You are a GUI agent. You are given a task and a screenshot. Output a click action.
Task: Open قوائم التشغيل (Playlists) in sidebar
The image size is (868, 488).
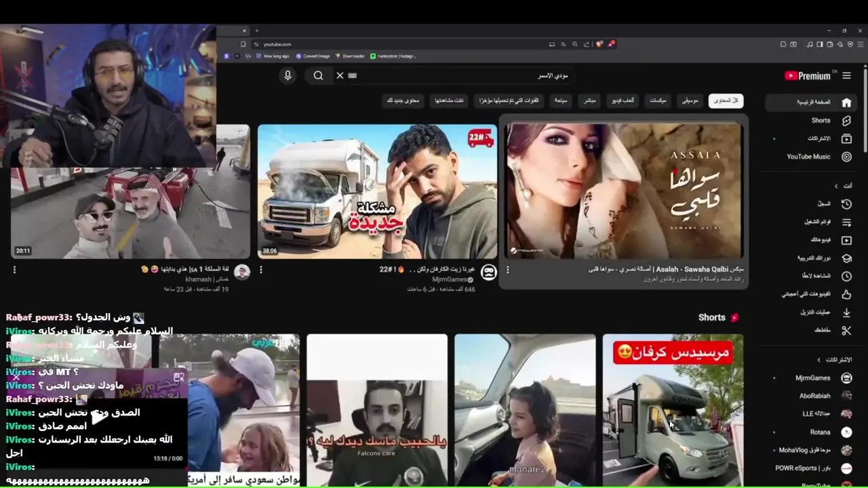click(810, 222)
